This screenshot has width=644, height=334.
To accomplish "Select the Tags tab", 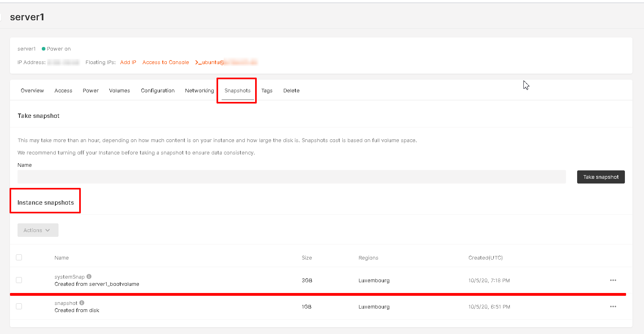I will coord(267,91).
